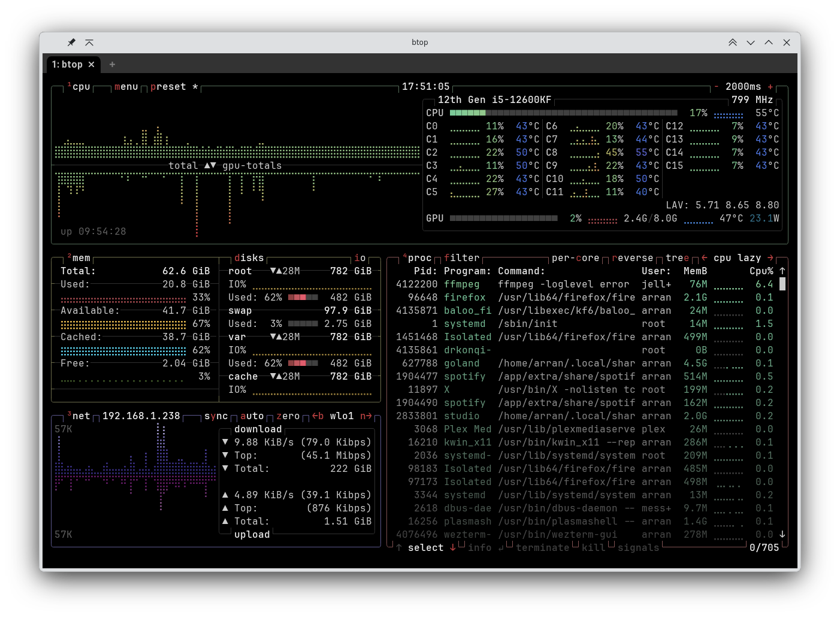The image size is (840, 618).
Task: Select the goland process row
Action: click(585, 363)
